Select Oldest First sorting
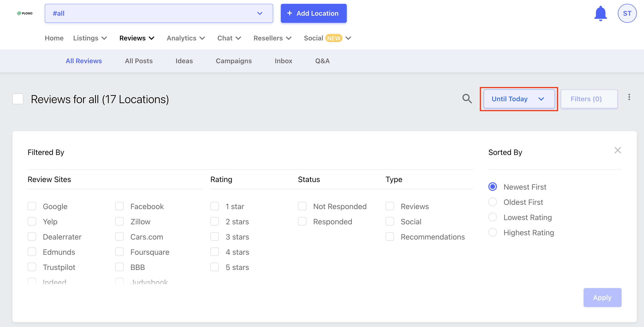 pyautogui.click(x=493, y=202)
